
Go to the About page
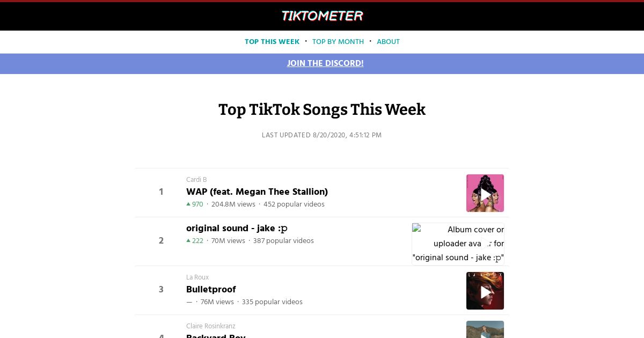click(388, 42)
